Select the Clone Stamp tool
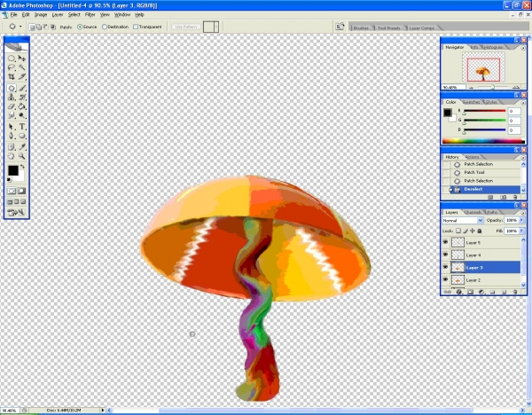The image size is (532, 415). click(x=12, y=98)
